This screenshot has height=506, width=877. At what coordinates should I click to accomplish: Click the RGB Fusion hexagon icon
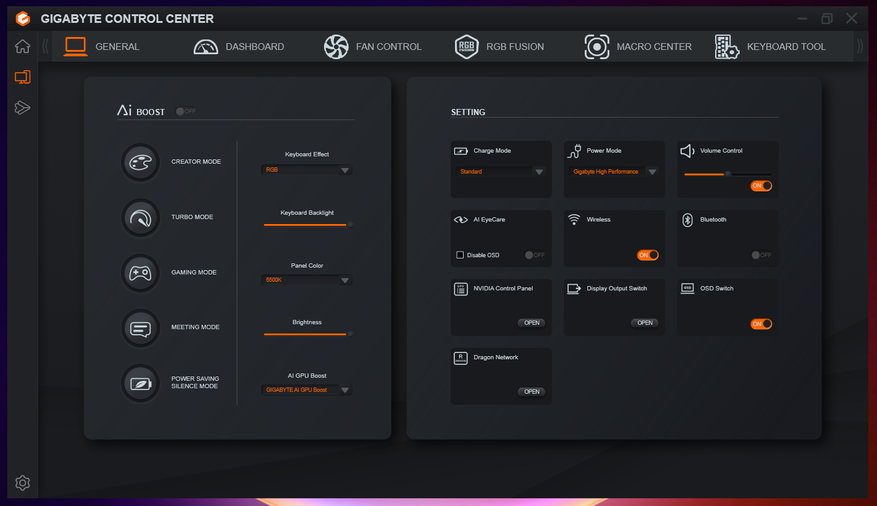pos(466,47)
